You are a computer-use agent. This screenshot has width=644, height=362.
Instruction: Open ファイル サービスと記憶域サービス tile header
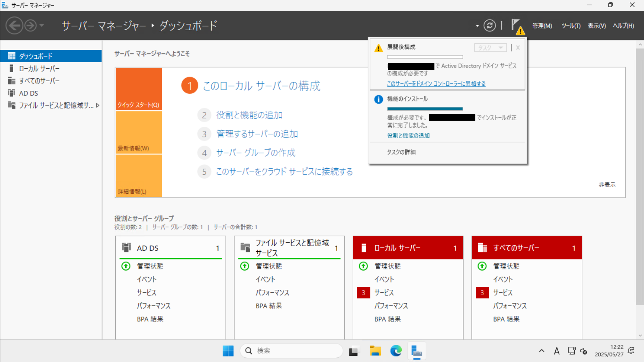[289, 248]
